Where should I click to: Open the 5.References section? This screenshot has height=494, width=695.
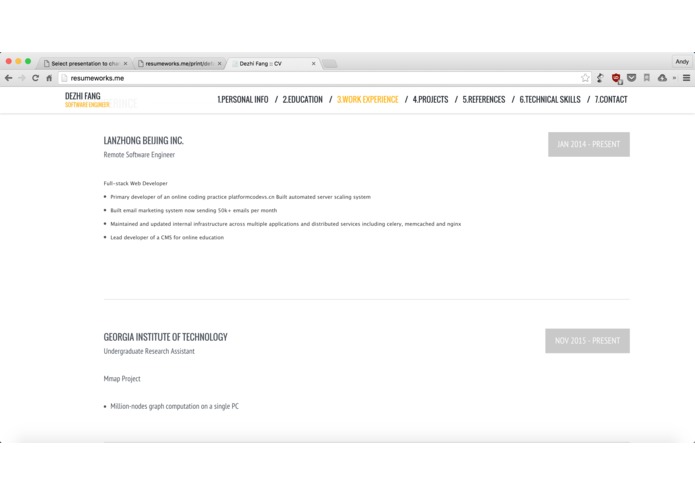(484, 100)
